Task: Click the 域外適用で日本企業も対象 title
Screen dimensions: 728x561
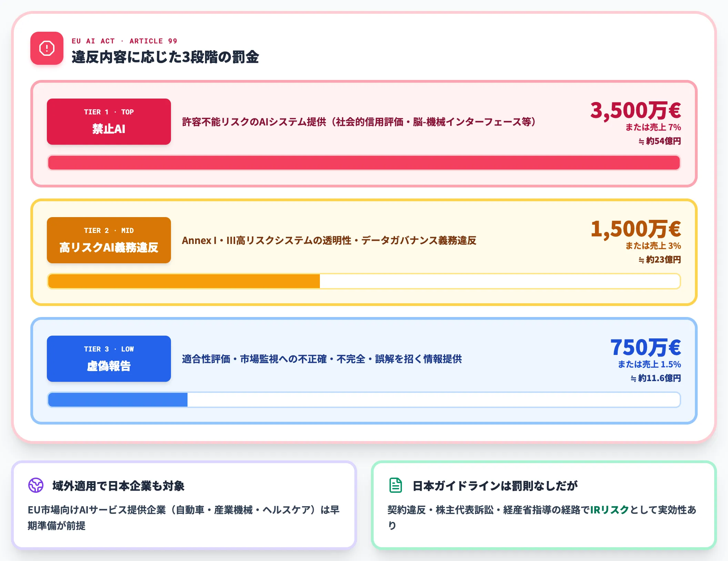Action: click(118, 486)
